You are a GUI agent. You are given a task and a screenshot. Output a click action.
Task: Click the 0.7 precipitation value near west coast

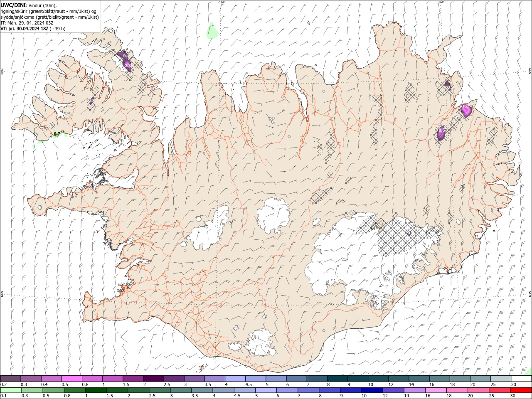coord(57,134)
